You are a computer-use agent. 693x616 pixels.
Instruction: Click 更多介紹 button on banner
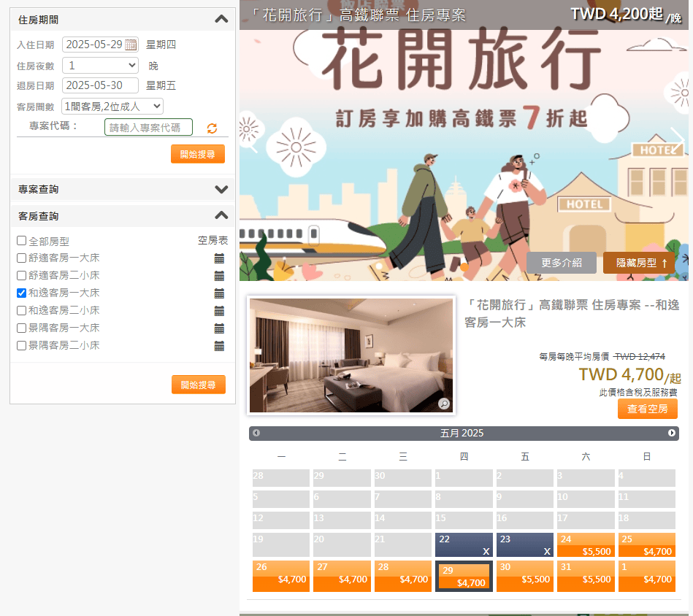point(562,263)
